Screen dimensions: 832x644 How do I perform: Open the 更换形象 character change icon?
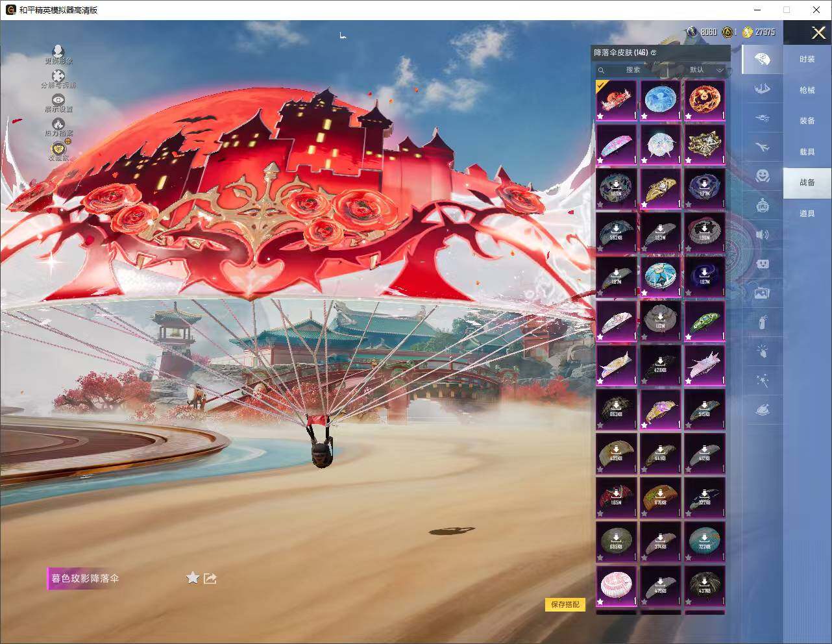(58, 52)
